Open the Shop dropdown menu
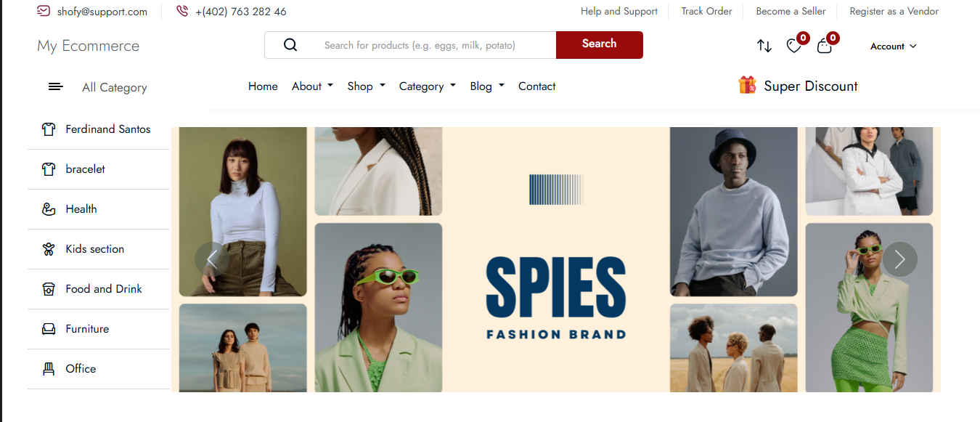This screenshot has height=422, width=980. [366, 86]
